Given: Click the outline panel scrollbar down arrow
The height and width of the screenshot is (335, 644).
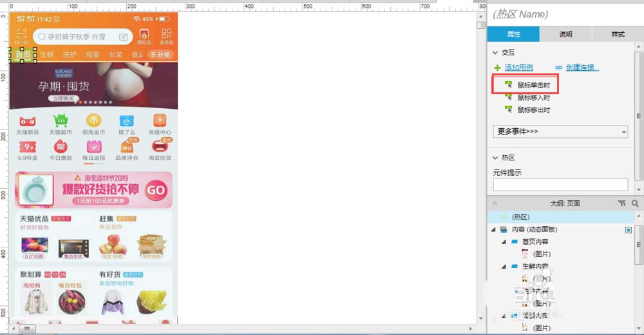Looking at the screenshot, I should coord(639,328).
